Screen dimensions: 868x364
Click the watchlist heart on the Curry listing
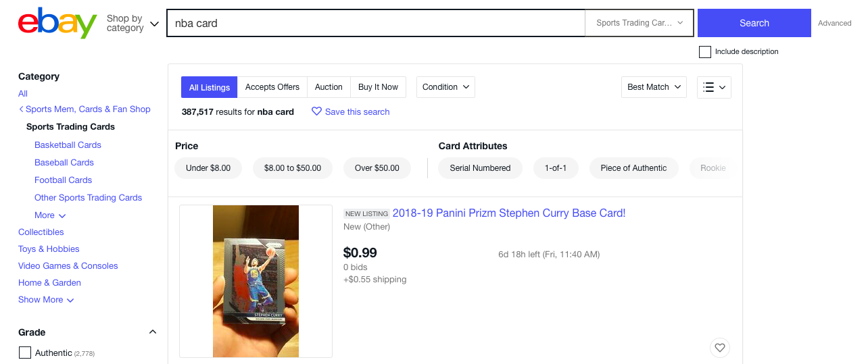tap(720, 348)
